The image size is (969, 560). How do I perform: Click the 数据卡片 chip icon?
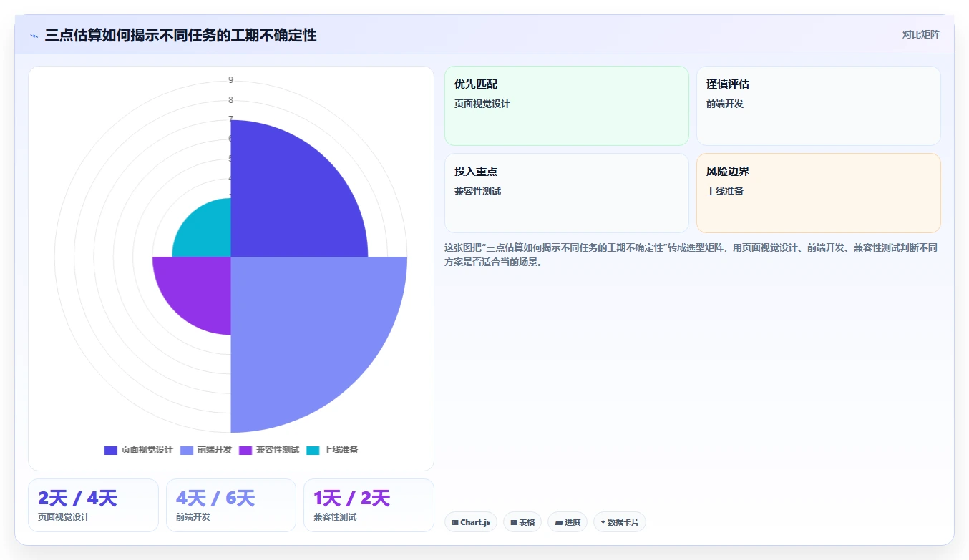603,522
